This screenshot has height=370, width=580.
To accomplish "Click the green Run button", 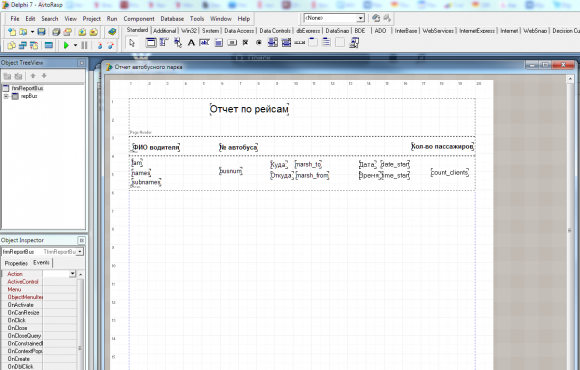I will [x=66, y=45].
